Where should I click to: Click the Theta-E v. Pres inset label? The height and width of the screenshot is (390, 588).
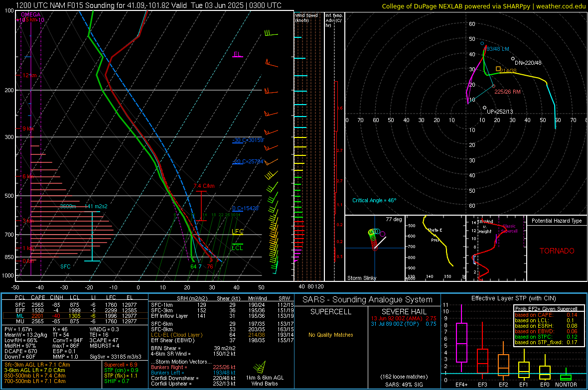pyautogui.click(x=435, y=235)
